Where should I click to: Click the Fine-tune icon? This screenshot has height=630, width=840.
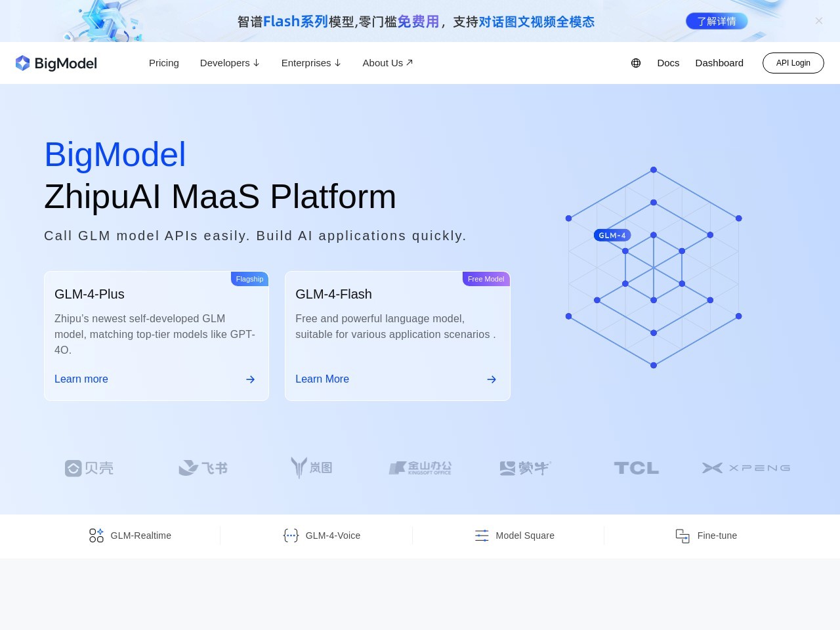click(x=682, y=535)
